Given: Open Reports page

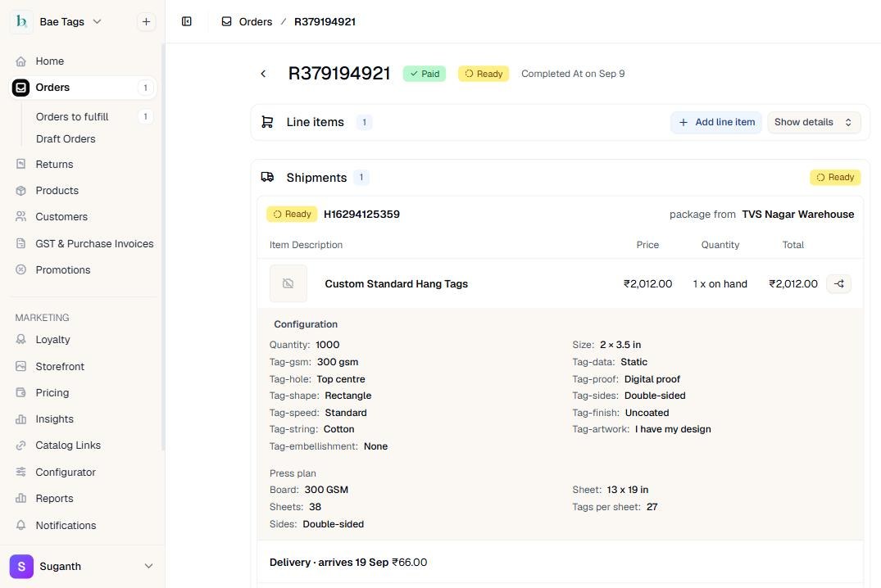Looking at the screenshot, I should pyautogui.click(x=55, y=498).
